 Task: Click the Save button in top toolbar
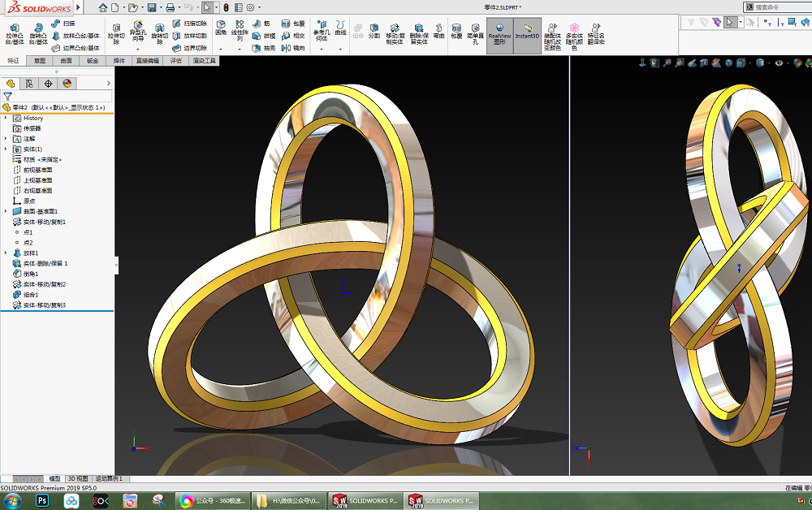[x=152, y=8]
